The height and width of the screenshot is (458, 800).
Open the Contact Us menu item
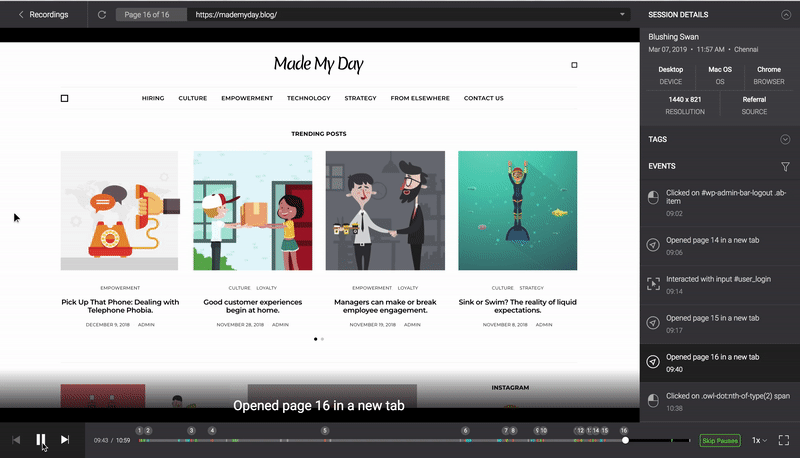(484, 98)
